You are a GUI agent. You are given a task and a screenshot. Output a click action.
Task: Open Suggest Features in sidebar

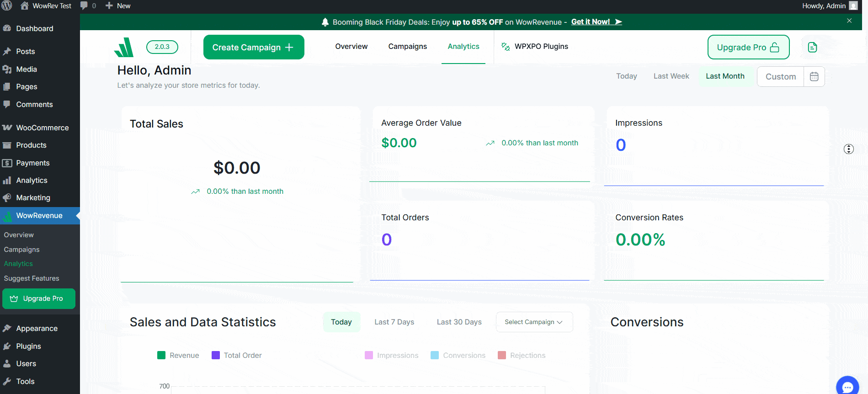[x=32, y=278]
